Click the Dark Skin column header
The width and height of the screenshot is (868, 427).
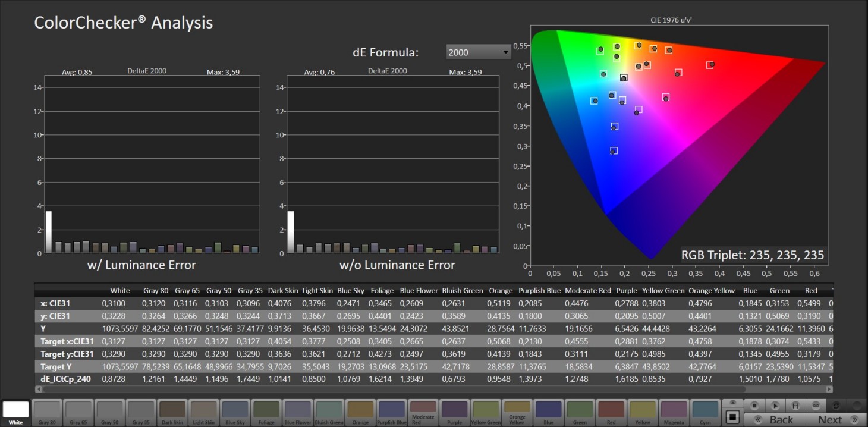pos(283,291)
